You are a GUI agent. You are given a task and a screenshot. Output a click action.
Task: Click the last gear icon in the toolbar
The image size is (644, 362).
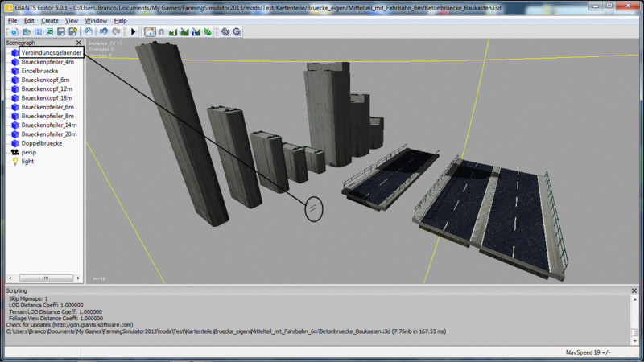(237, 31)
